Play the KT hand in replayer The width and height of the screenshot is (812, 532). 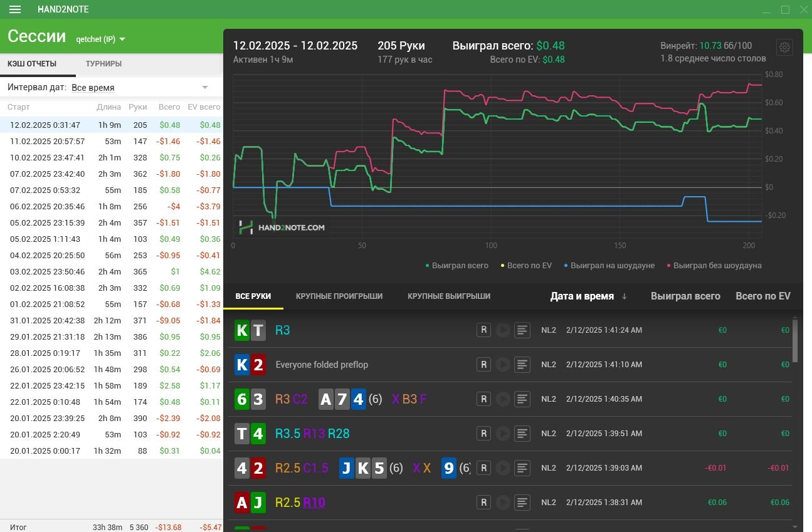[503, 330]
